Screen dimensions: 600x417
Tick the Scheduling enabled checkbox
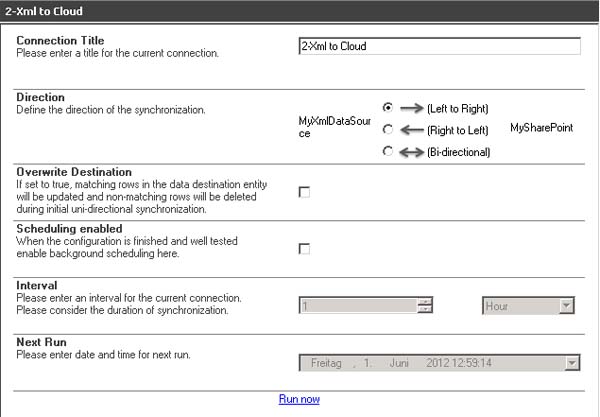pos(304,248)
